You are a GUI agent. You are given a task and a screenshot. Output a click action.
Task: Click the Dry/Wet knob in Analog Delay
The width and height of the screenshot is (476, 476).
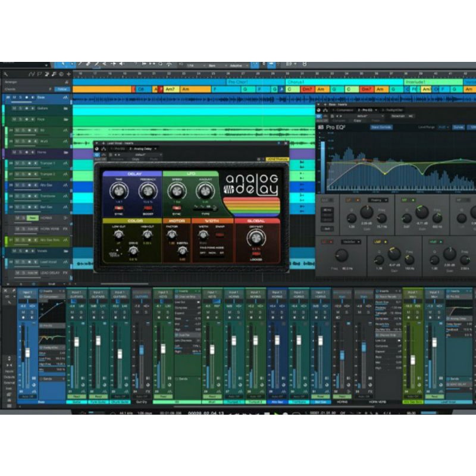coord(256,237)
